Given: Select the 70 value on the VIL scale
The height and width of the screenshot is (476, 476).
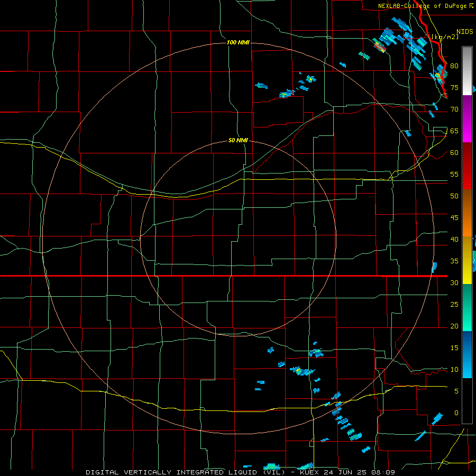Looking at the screenshot, I should point(454,109).
